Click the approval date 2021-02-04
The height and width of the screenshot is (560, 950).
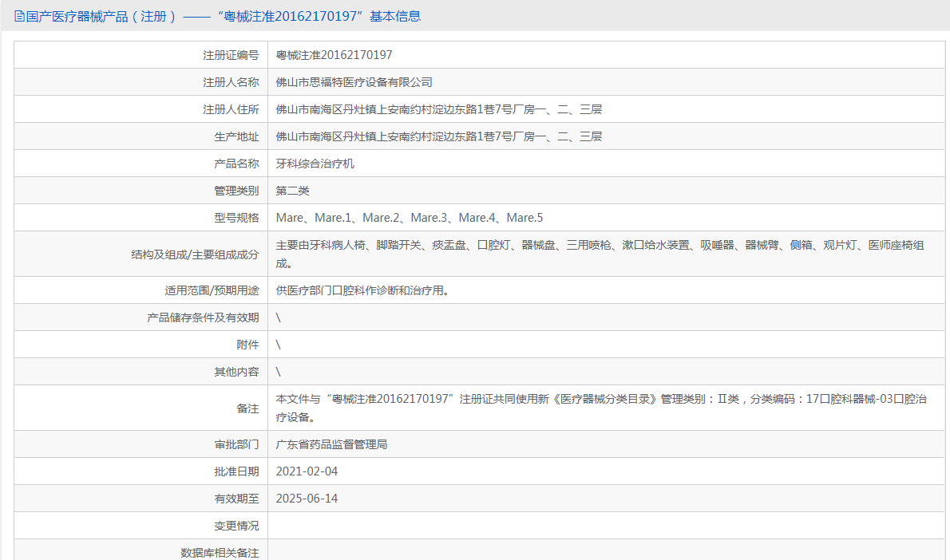tap(307, 471)
